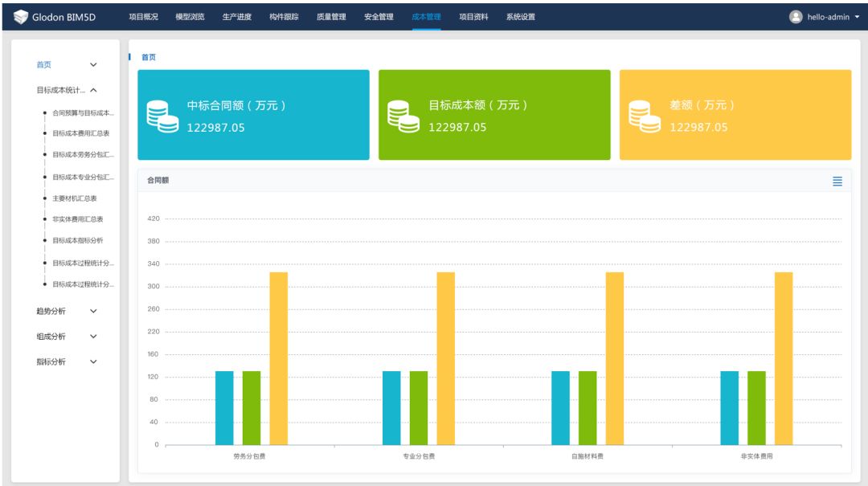This screenshot has height=486, width=868.
Task: Click the Glodon BIM5D logo icon
Action: coord(21,17)
